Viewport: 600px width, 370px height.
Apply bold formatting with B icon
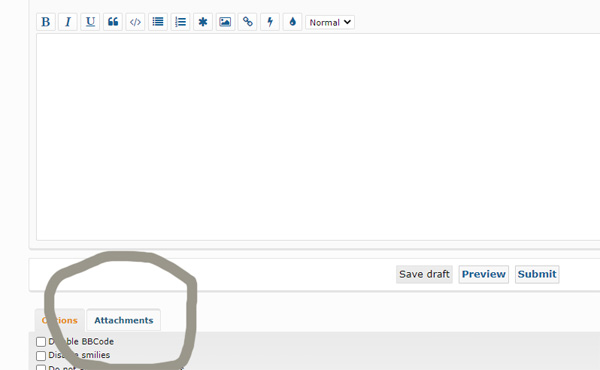(46, 22)
